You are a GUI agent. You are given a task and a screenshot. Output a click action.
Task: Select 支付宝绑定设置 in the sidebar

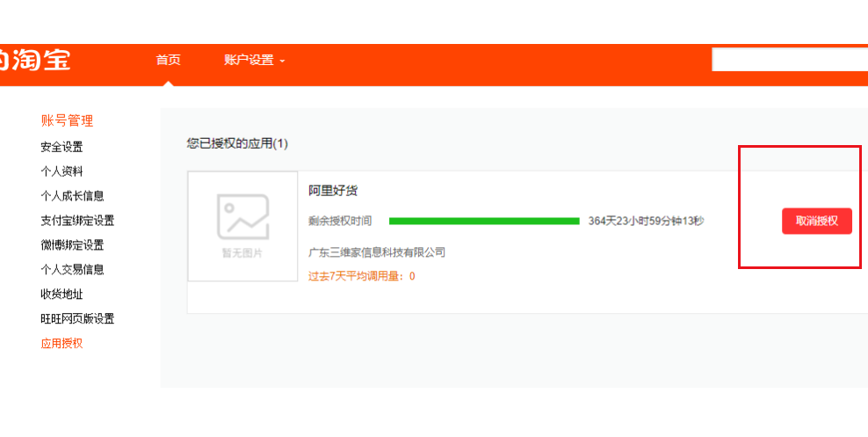77,221
